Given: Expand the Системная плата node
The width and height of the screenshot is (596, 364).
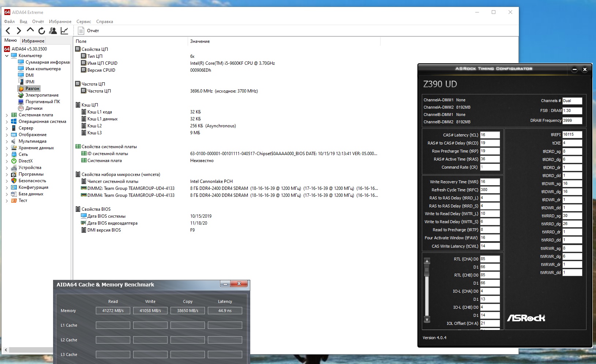Looking at the screenshot, I should [x=7, y=115].
